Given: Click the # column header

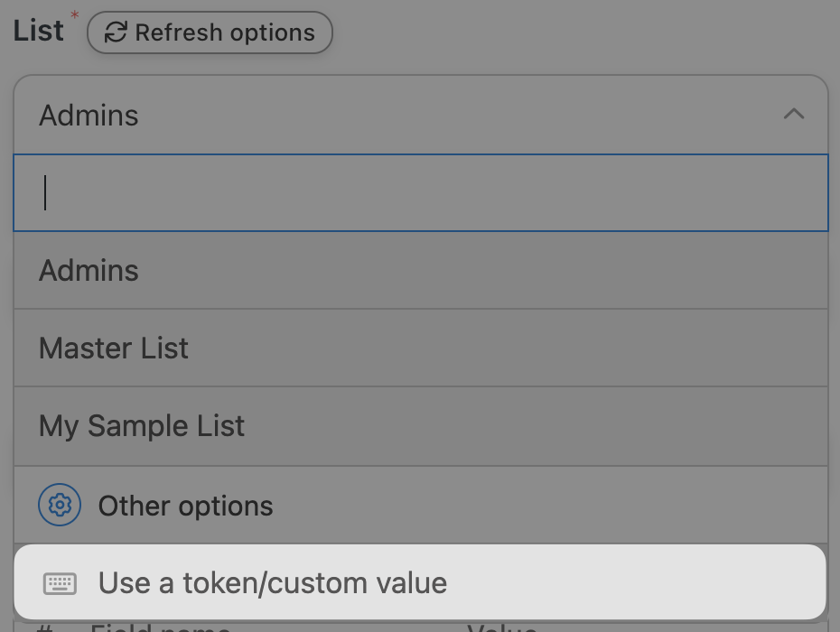Looking at the screenshot, I should (x=44, y=626).
